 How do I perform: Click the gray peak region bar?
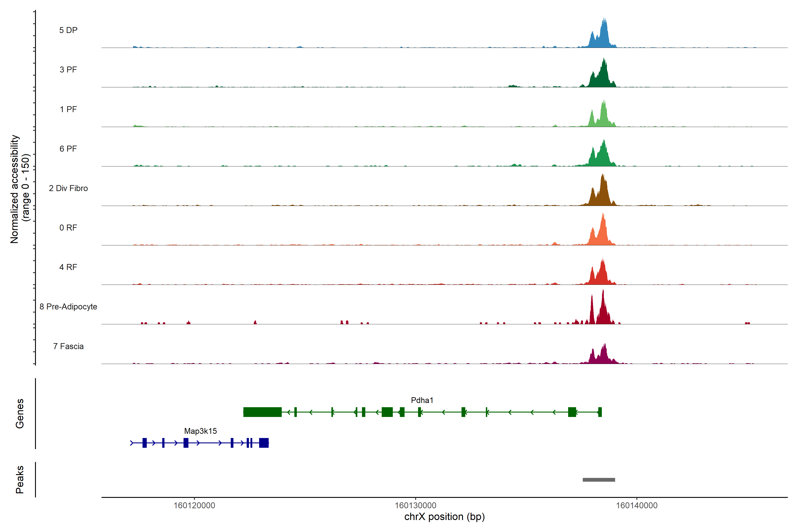coord(598,480)
